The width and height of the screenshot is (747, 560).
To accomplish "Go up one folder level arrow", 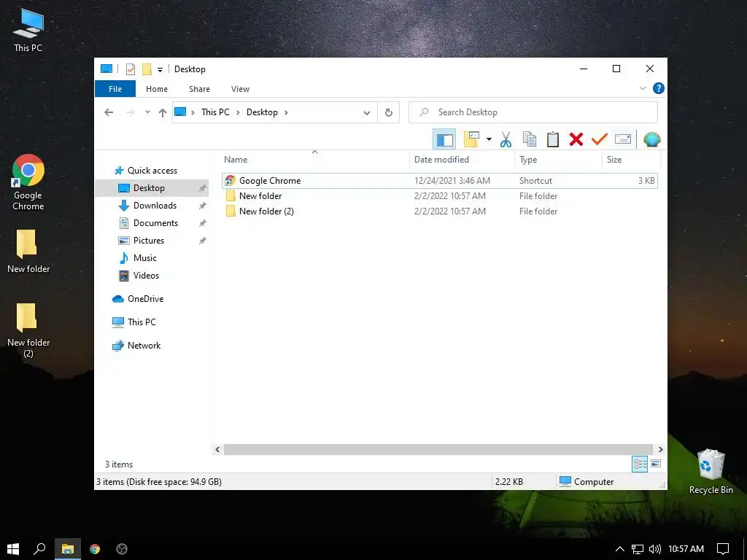I will point(163,112).
